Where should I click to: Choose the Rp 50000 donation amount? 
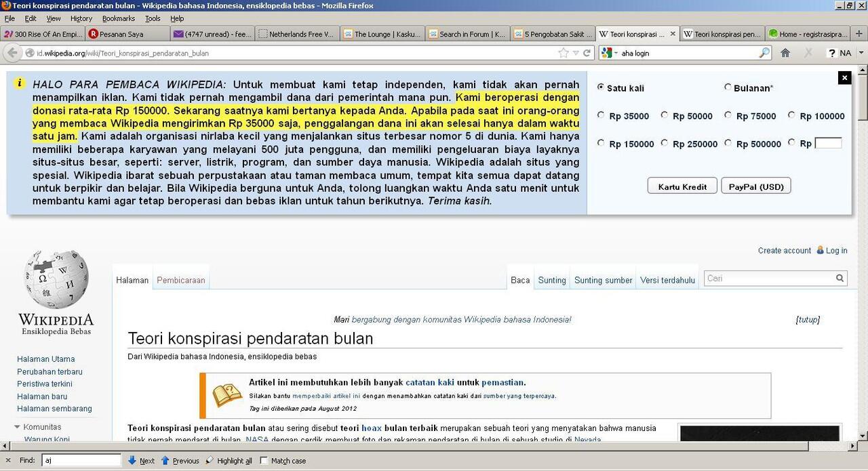[x=665, y=115]
